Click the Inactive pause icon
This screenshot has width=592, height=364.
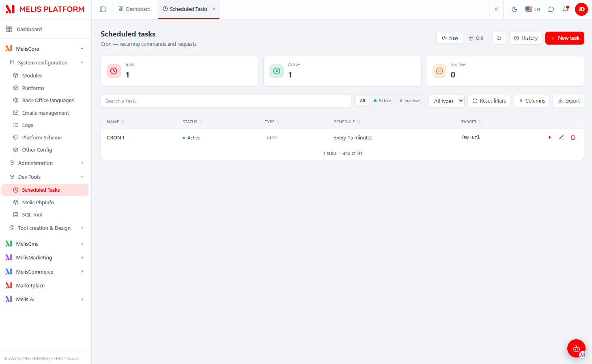click(439, 71)
